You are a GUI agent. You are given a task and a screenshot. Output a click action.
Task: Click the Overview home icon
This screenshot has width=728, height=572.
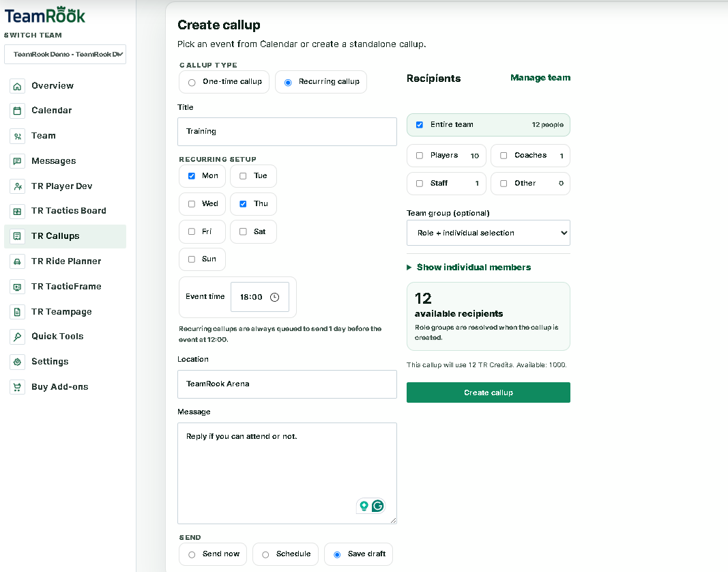[17, 86]
